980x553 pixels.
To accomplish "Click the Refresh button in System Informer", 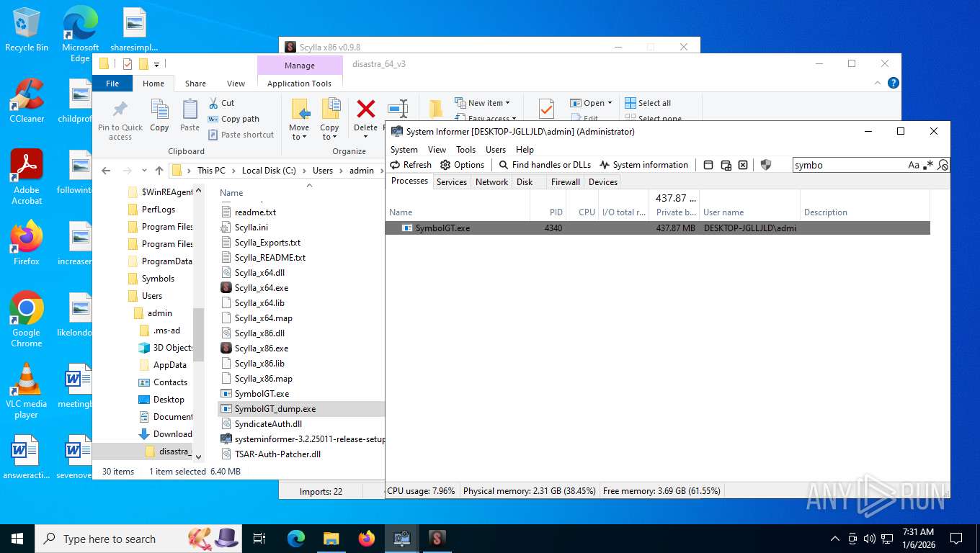I will pyautogui.click(x=411, y=165).
